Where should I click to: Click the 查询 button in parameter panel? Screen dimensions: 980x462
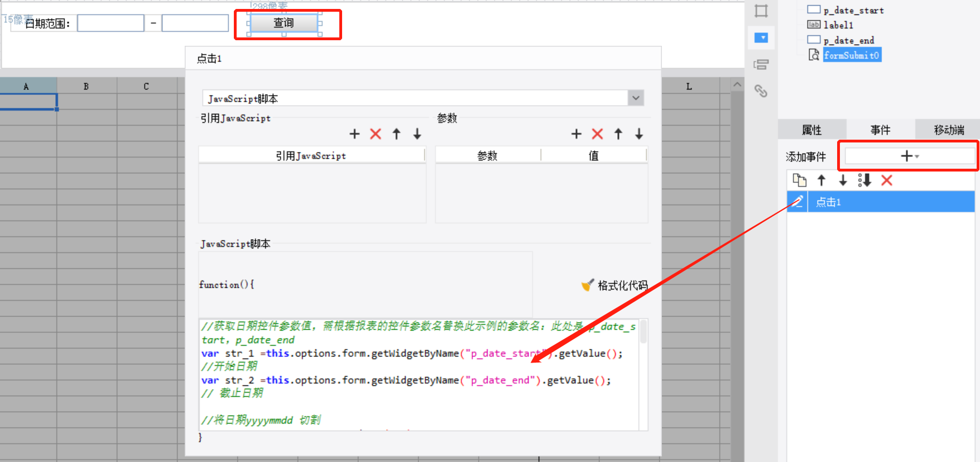click(284, 23)
